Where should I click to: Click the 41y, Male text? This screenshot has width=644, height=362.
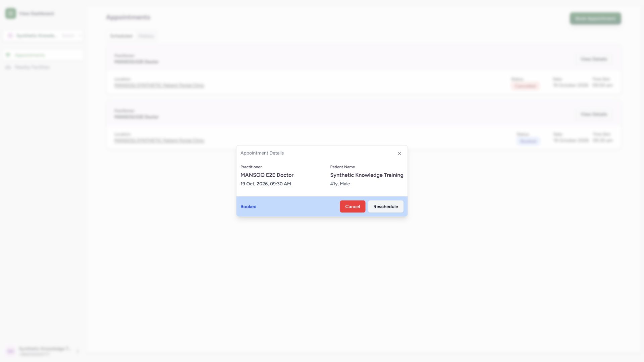pyautogui.click(x=340, y=184)
